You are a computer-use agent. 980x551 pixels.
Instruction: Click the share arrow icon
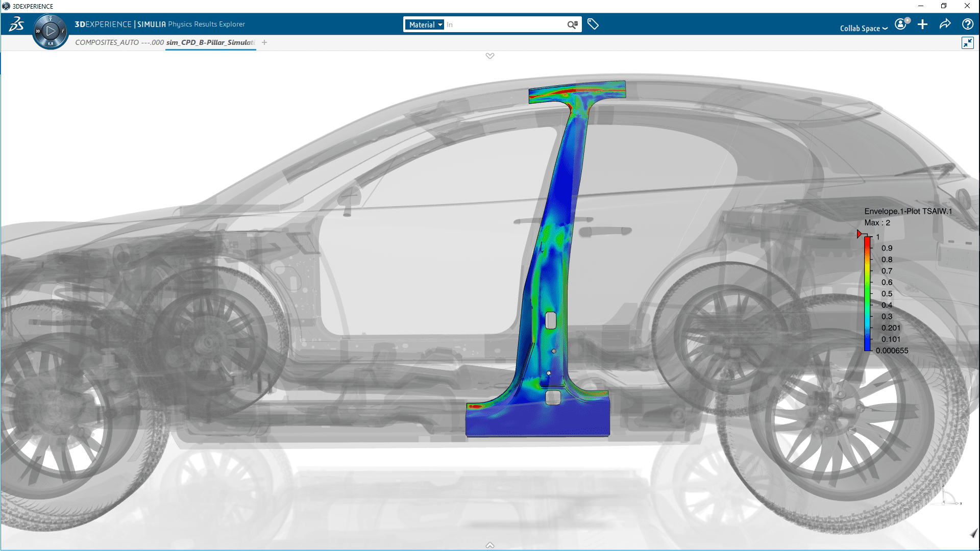[945, 24]
